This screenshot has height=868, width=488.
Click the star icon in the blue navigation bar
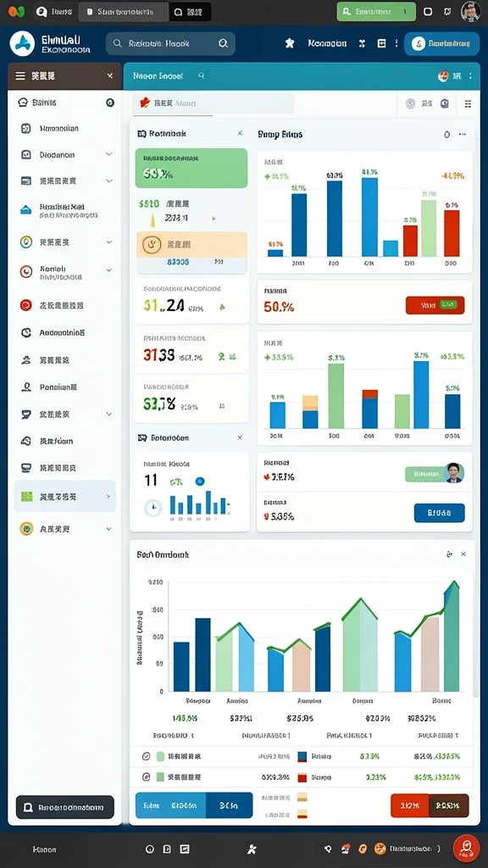tap(290, 43)
